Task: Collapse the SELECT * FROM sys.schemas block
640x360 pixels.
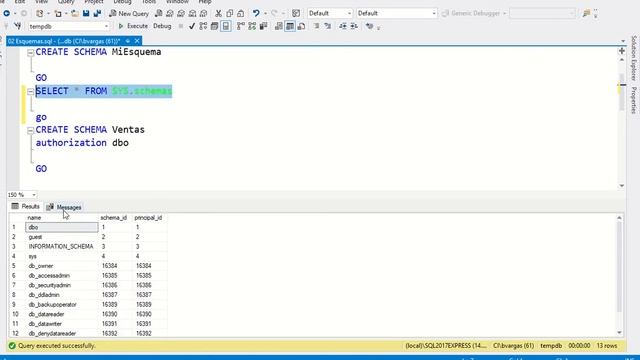Action: pos(30,91)
